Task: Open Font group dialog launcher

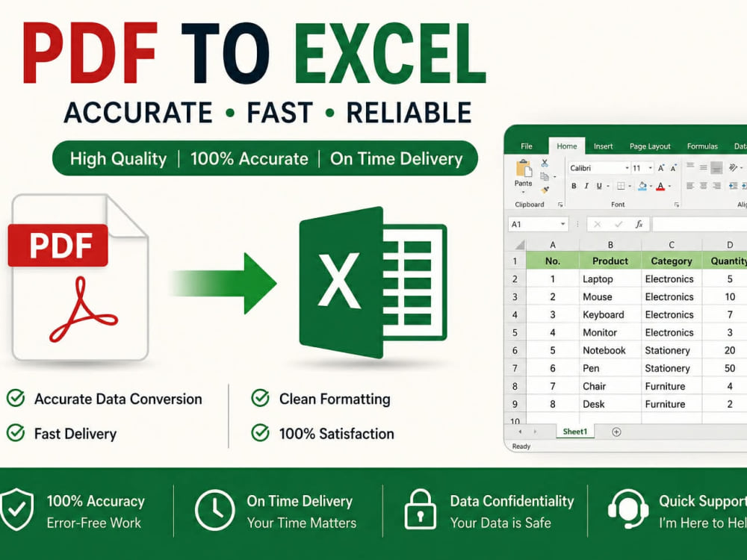Action: [677, 205]
